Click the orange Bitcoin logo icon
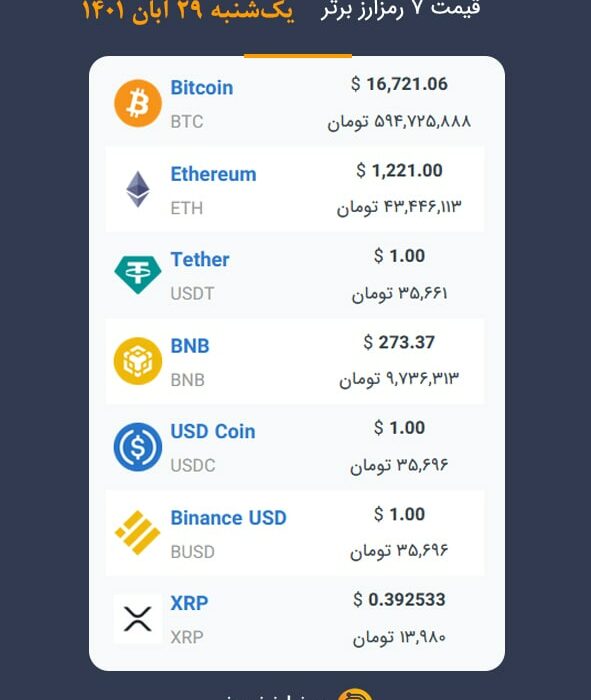This screenshot has width=591, height=700. (138, 103)
